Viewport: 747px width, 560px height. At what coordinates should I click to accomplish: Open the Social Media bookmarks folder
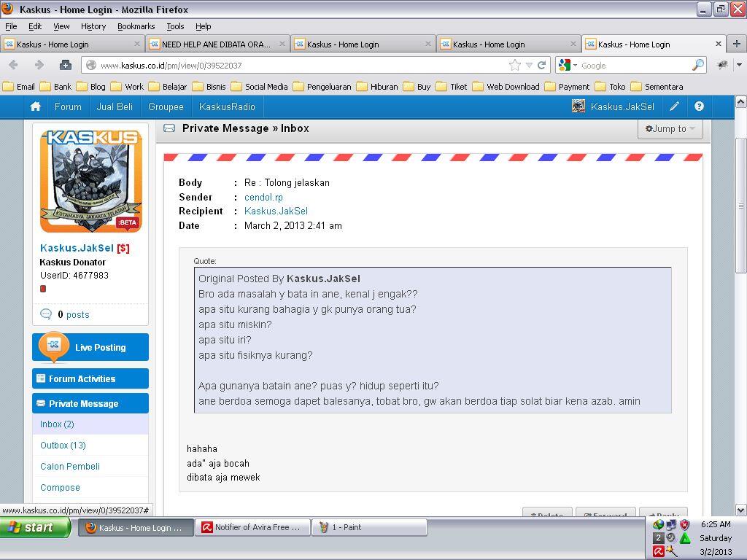click(x=260, y=87)
